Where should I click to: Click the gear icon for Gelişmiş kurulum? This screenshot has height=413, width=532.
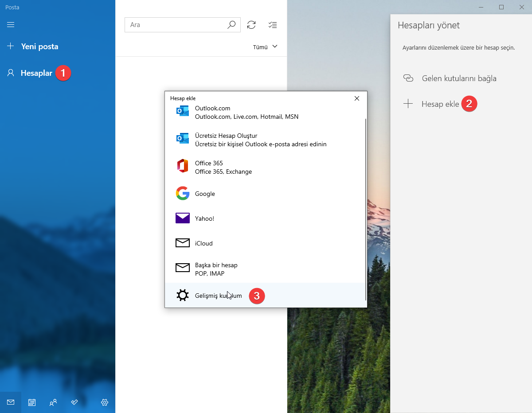coord(183,295)
